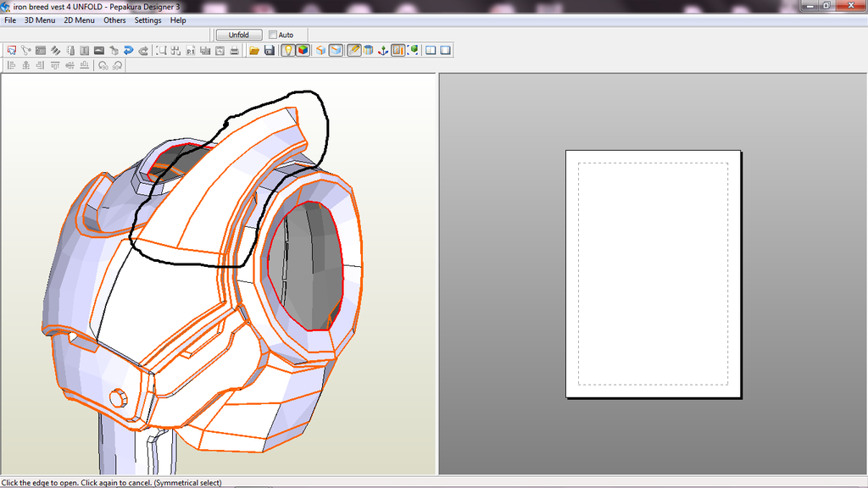Open the 2D Menu
This screenshot has height=488, width=868.
pos(79,20)
